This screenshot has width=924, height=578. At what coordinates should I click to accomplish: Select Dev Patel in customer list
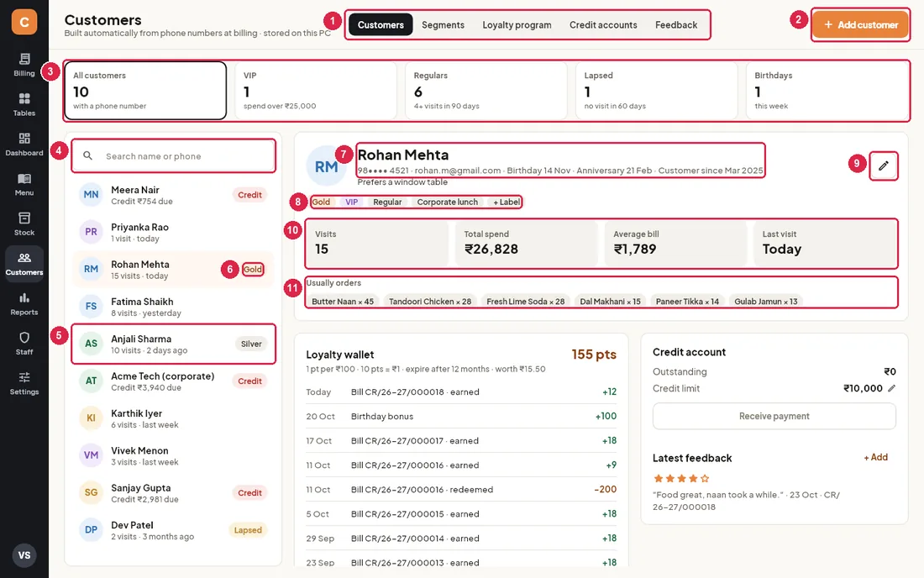click(173, 530)
